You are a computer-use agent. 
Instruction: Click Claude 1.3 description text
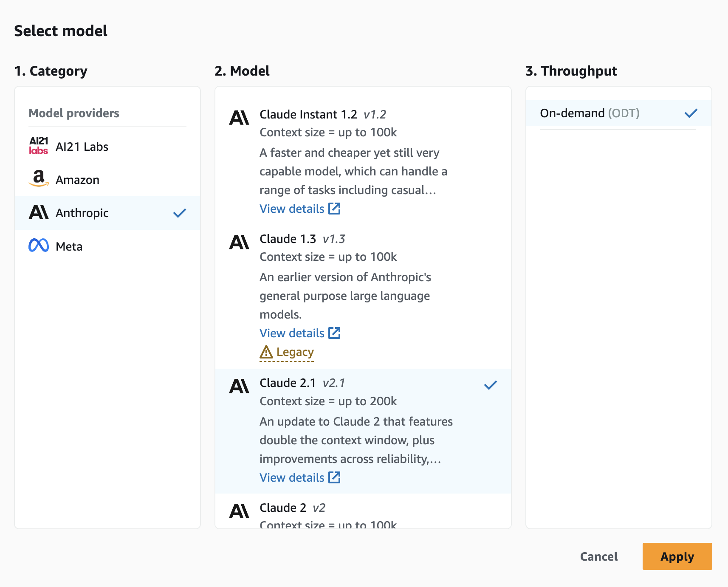345,296
